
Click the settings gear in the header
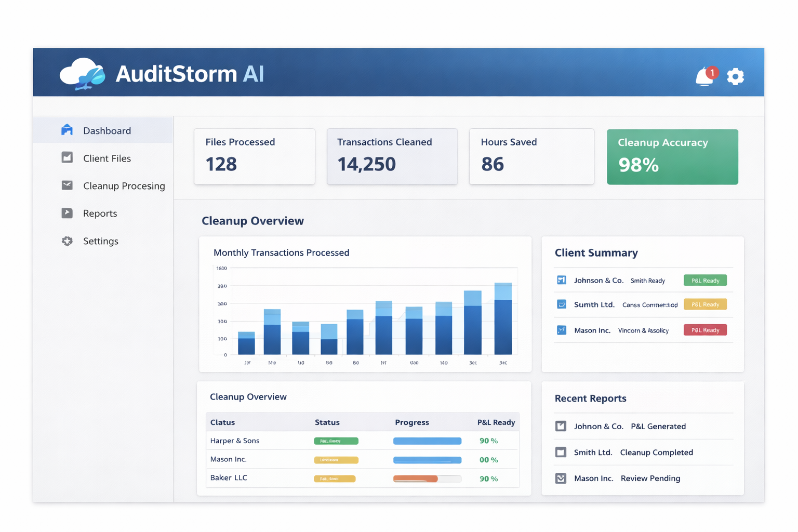coord(736,76)
